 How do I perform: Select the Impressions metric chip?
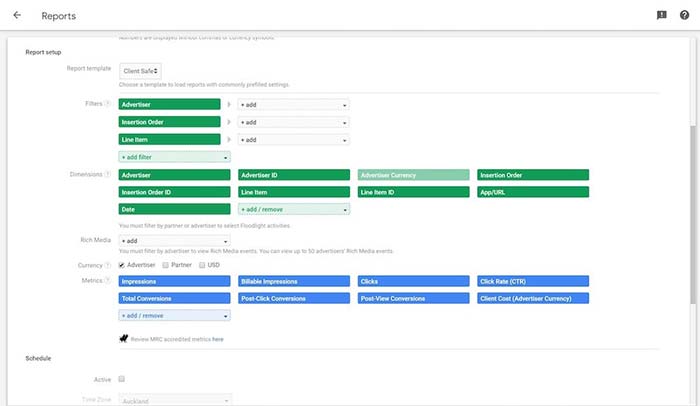(175, 281)
